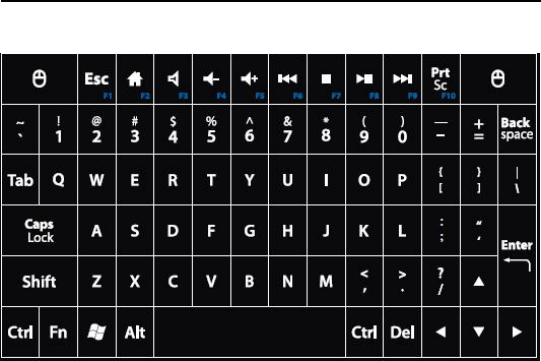Hit the stop playback key
This screenshot has width=541, height=361.
[326, 79]
